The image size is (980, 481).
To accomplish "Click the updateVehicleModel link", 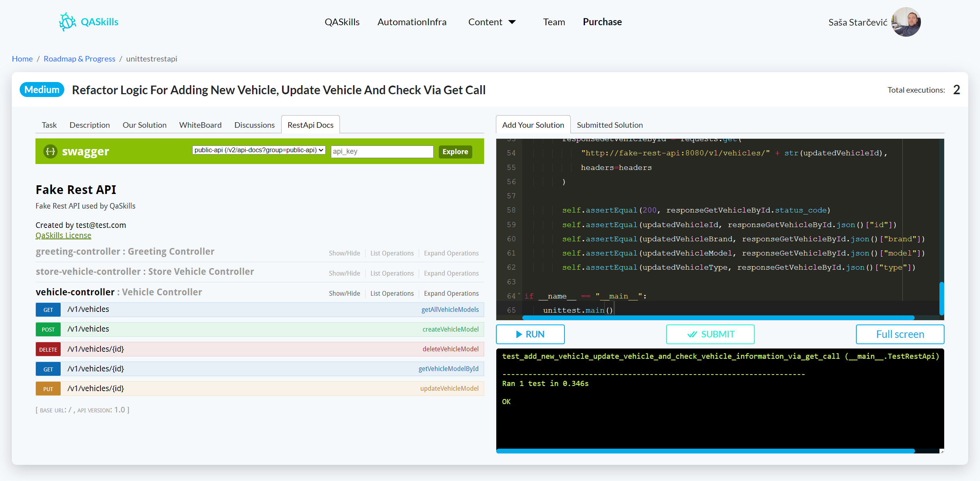I will [x=449, y=388].
